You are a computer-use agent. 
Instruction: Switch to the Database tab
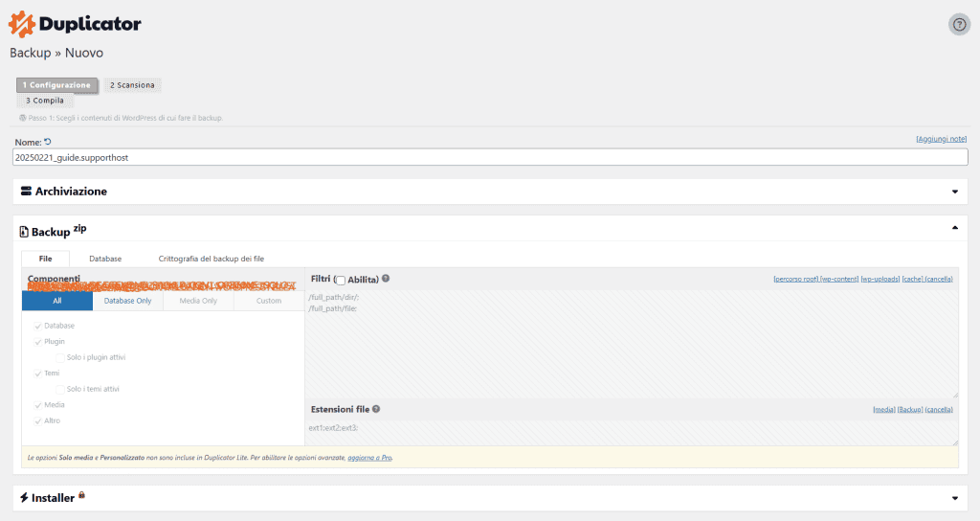[105, 259]
